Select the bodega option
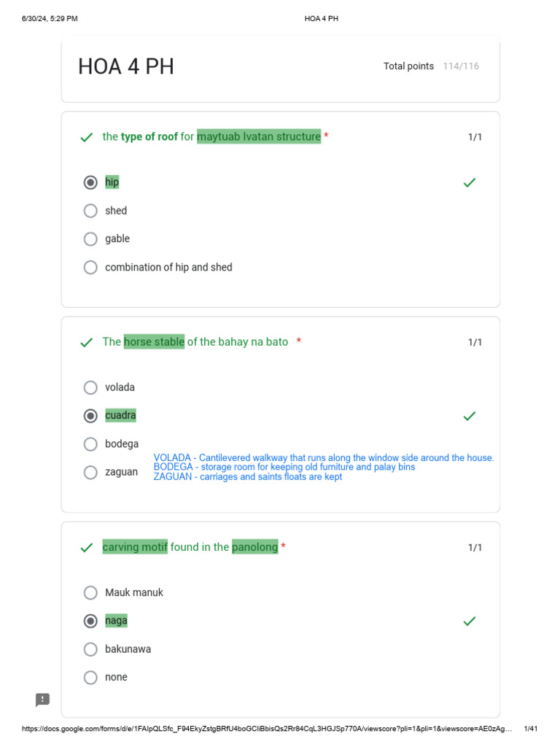Viewport: 560px width, 747px height. [x=90, y=444]
